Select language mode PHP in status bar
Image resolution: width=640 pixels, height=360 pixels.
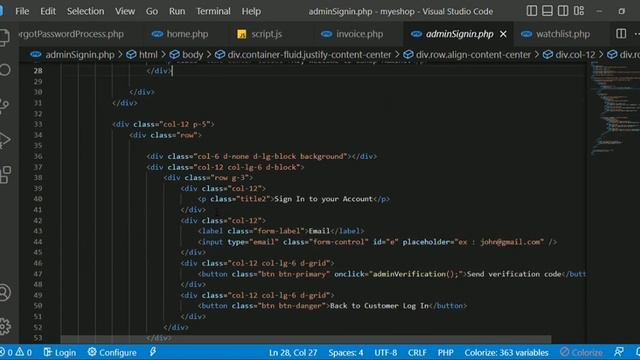pos(445,352)
